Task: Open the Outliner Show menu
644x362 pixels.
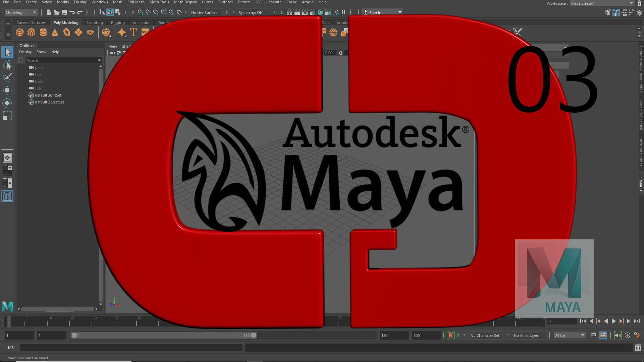Action: click(x=41, y=52)
